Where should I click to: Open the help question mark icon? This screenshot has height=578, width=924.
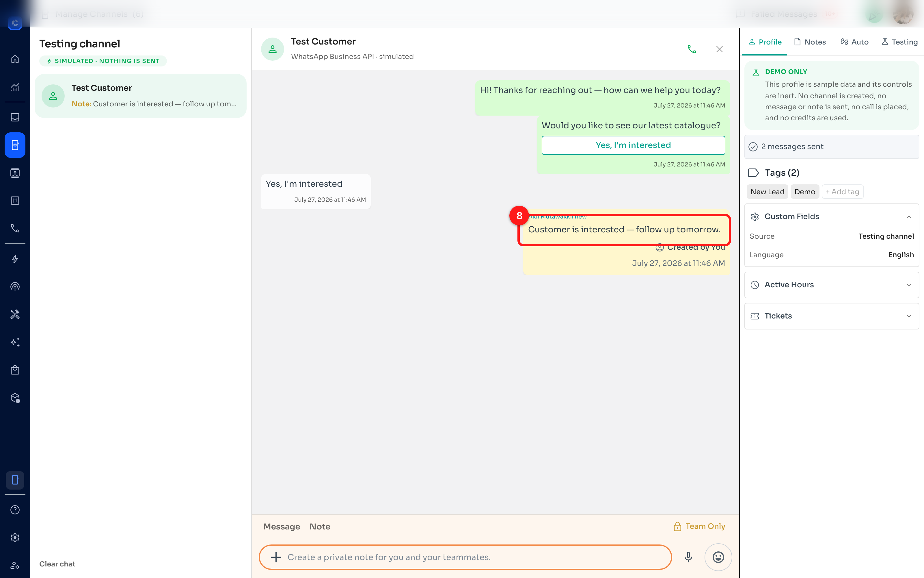click(15, 510)
